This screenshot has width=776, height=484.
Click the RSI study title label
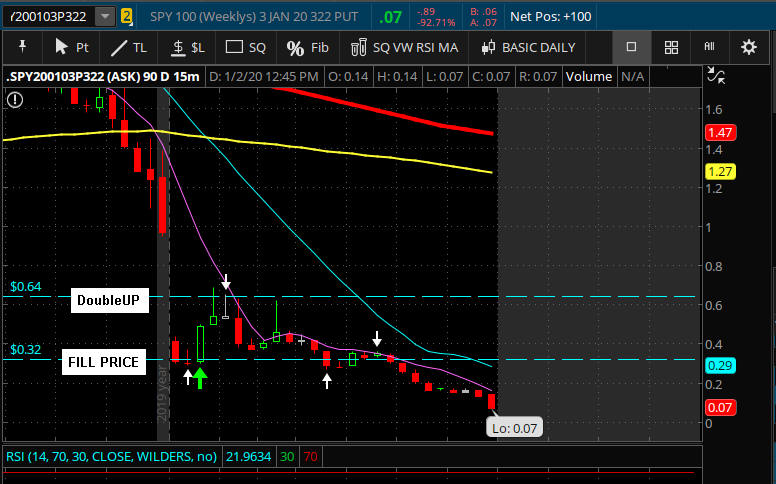coord(111,456)
